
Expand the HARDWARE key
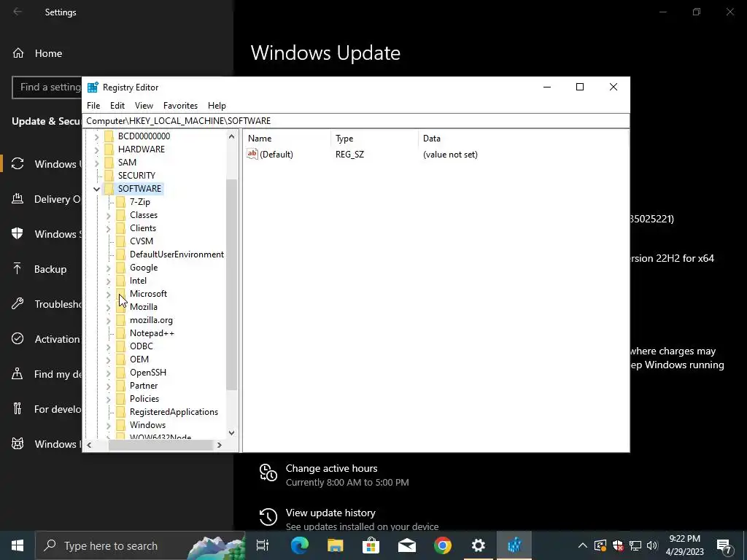pos(97,150)
